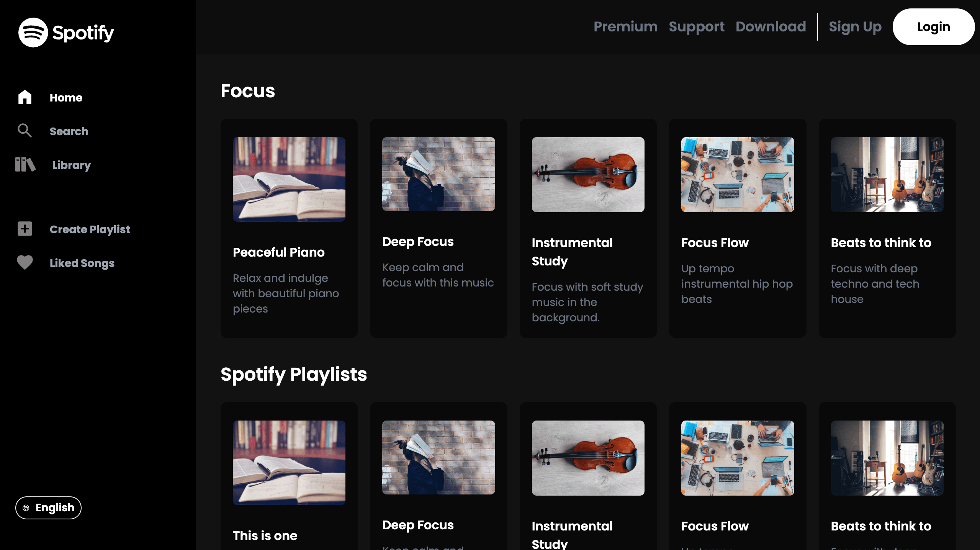Open Beats to think to title in Focus
Screen dimensions: 980x550
click(x=881, y=243)
